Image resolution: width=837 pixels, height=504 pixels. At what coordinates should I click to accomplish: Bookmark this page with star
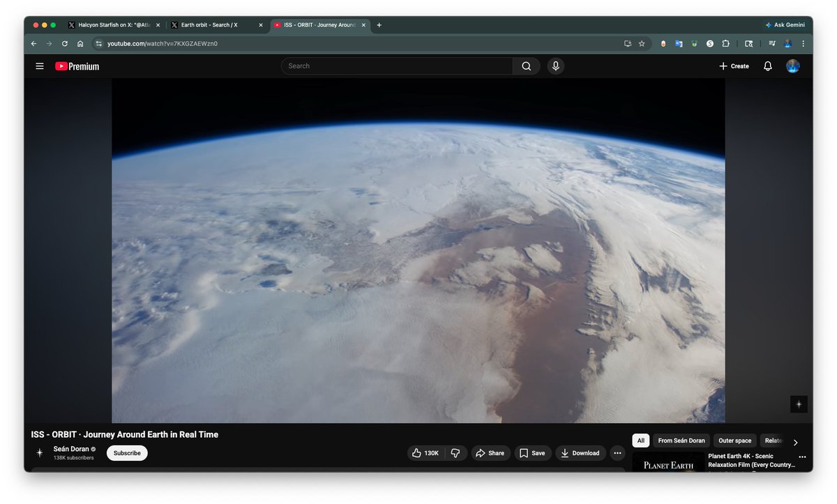click(642, 43)
